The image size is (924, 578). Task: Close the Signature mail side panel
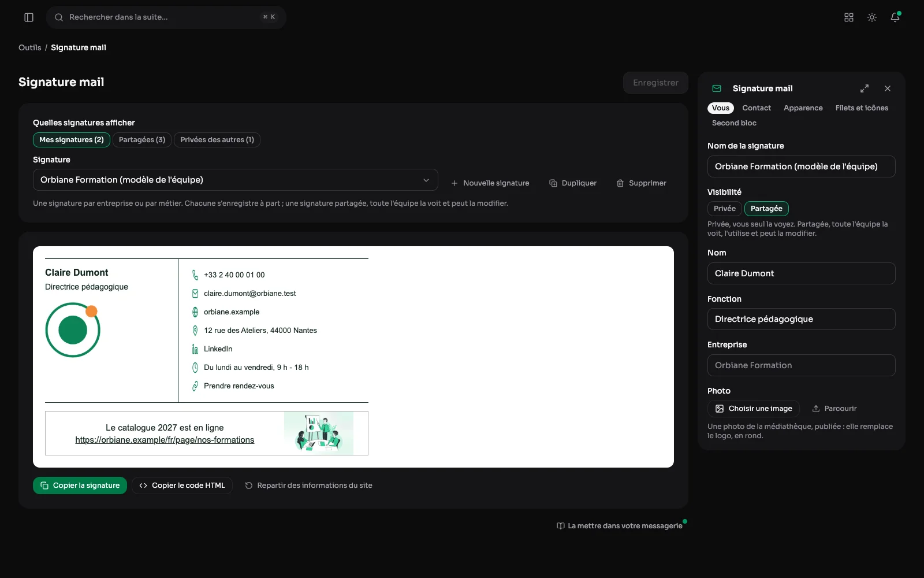pyautogui.click(x=888, y=88)
